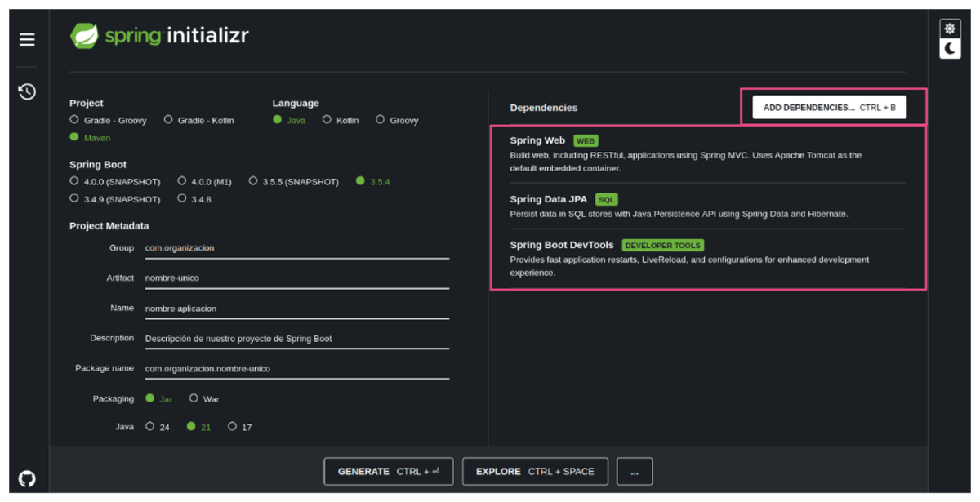Select Spring Boot 3.5.5 (SNAPSHOT)
Viewport: 980px width, 502px height.
tap(294, 181)
